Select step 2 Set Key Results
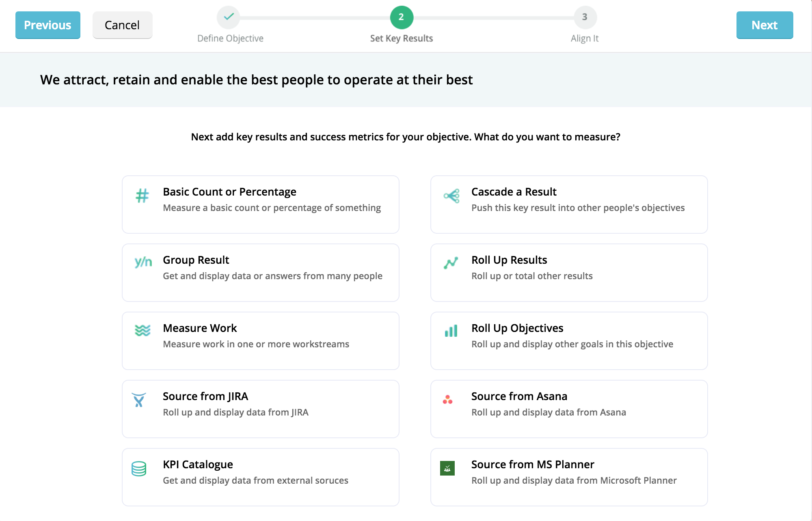812x521 pixels. pyautogui.click(x=402, y=17)
